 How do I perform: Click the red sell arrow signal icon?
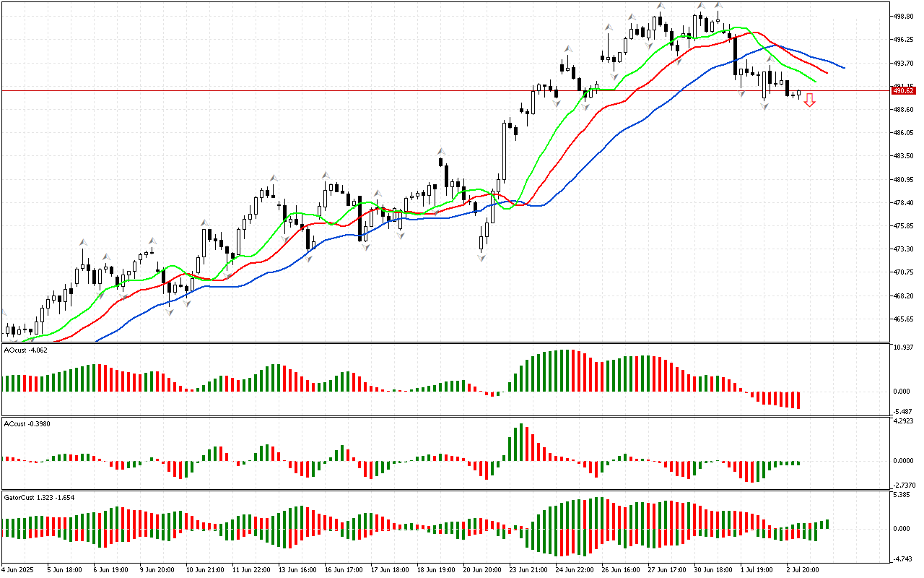pyautogui.click(x=810, y=100)
